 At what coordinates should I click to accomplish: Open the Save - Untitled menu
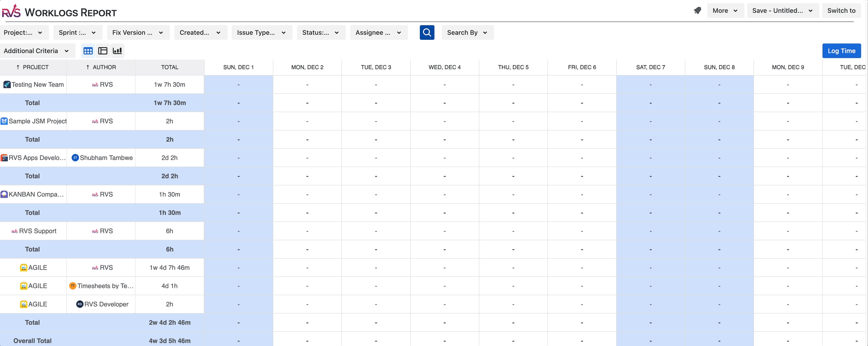tap(782, 11)
